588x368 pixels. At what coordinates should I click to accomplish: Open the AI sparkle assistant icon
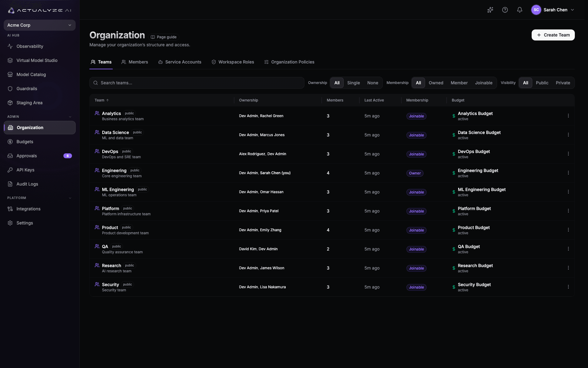[x=490, y=10]
